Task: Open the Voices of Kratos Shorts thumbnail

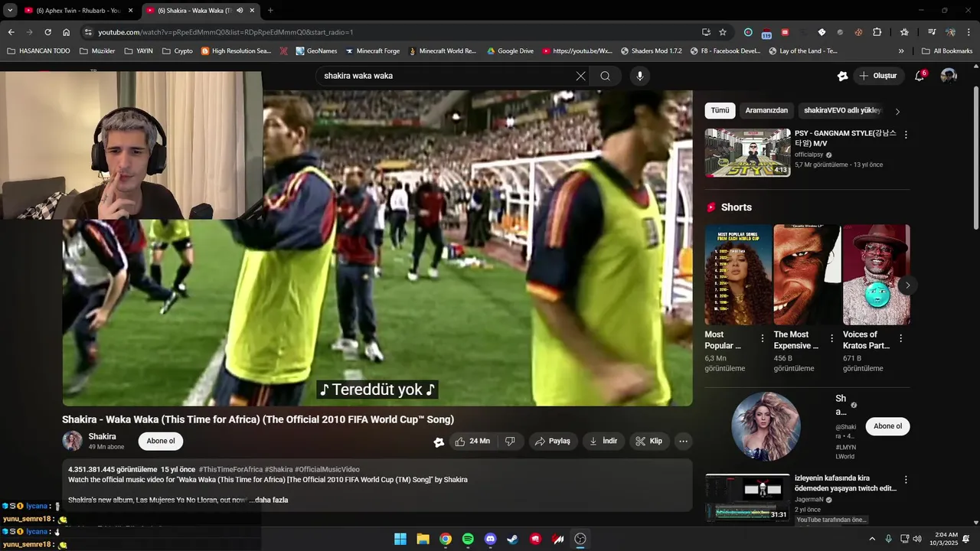Action: point(877,275)
